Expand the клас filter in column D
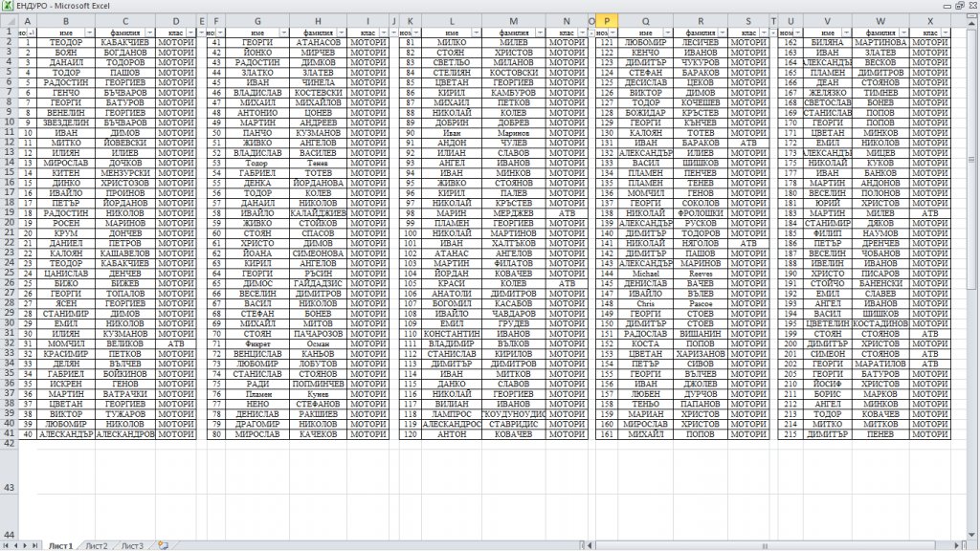Screen dimensions: 980x551 click(x=189, y=33)
